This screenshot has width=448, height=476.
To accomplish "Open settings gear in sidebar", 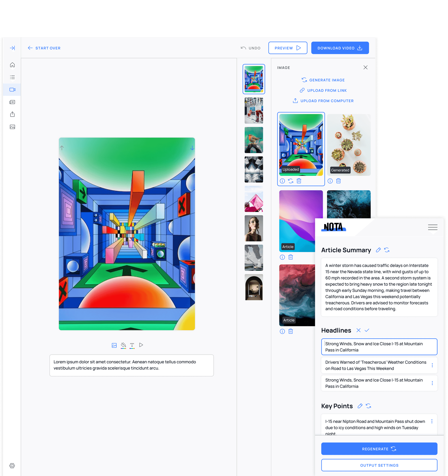I will (12, 465).
